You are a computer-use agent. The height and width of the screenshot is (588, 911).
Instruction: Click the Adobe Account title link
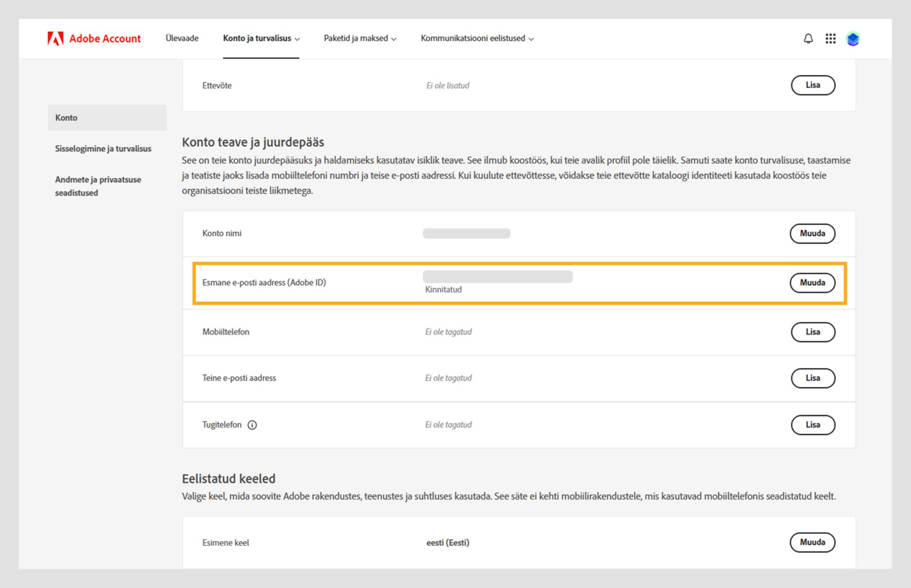tap(105, 38)
